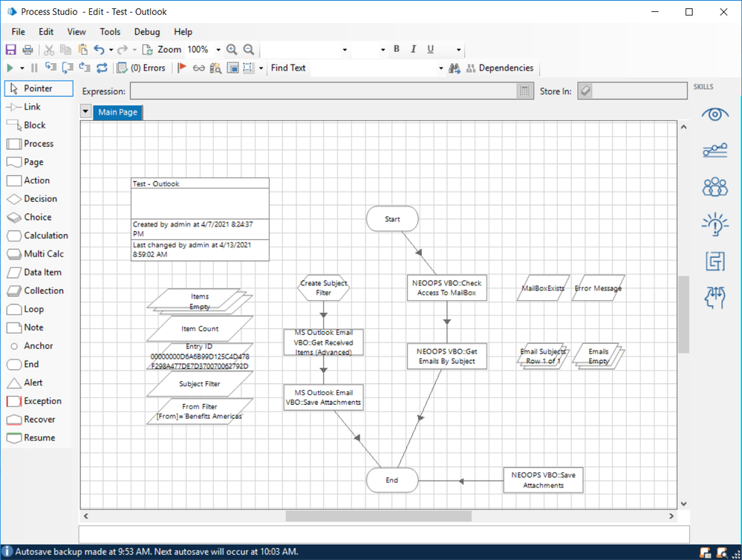Toggle Underline text formatting
The width and height of the screenshot is (742, 560).
pyautogui.click(x=431, y=50)
